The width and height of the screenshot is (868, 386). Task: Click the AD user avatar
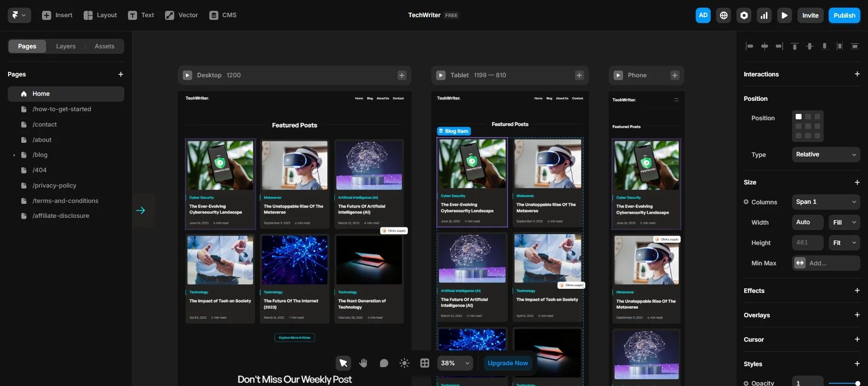(703, 15)
